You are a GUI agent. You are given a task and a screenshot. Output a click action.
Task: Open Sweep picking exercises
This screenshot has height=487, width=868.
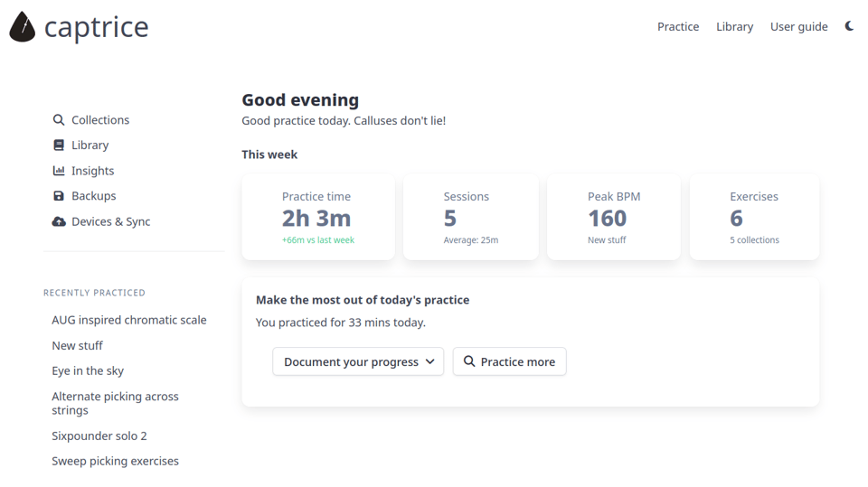click(x=115, y=461)
